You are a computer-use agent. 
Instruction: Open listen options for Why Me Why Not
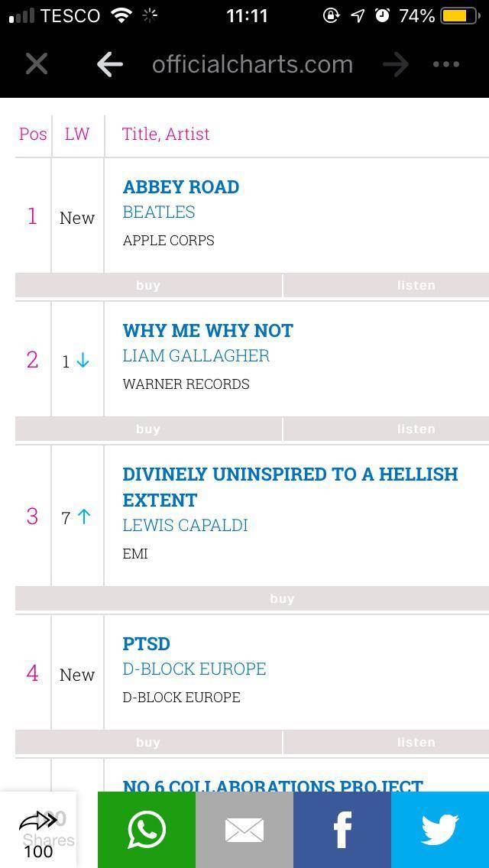tap(416, 429)
